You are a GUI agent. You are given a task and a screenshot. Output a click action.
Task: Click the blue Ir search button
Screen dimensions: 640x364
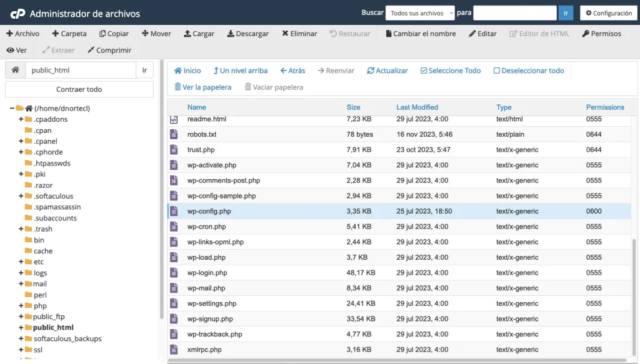[566, 13]
